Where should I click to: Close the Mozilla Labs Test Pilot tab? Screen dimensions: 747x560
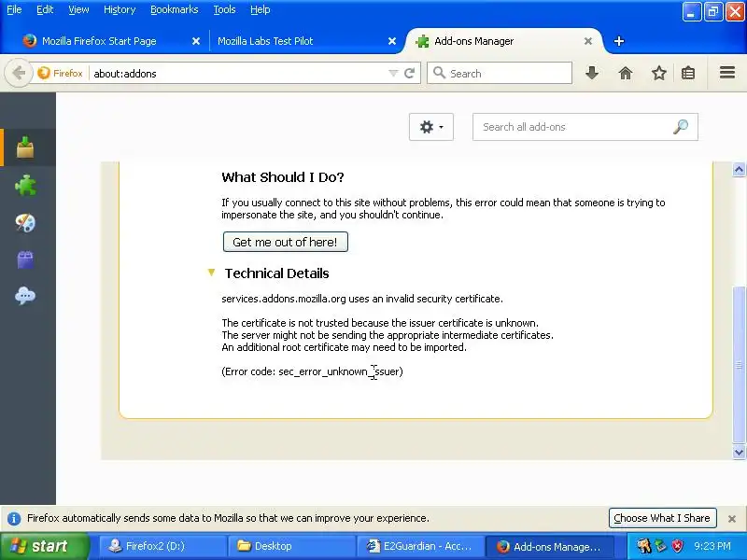[392, 41]
